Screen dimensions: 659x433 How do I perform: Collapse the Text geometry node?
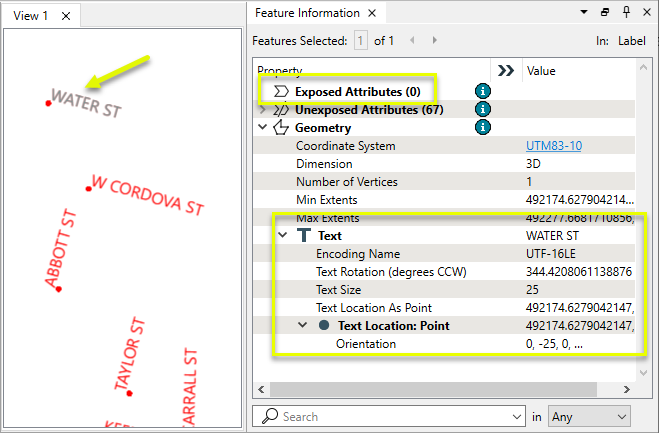click(x=283, y=236)
